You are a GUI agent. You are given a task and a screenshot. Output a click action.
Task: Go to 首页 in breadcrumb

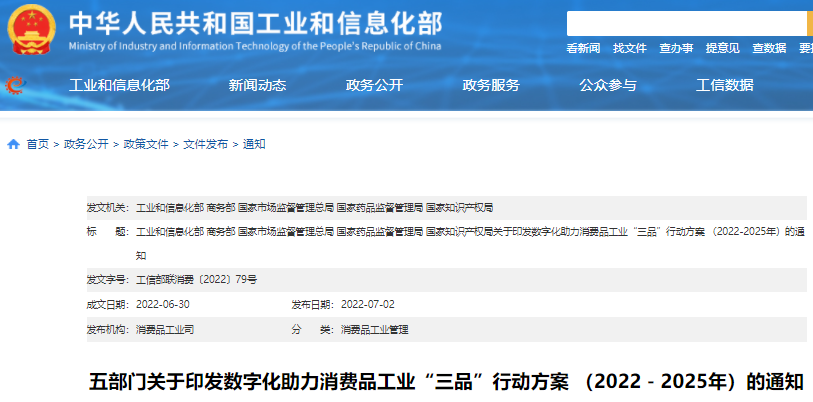[x=38, y=144]
